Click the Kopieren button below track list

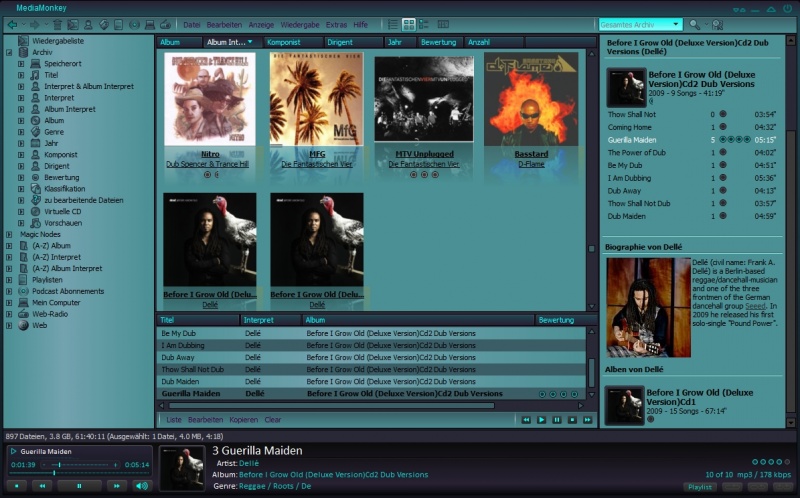pyautogui.click(x=243, y=419)
